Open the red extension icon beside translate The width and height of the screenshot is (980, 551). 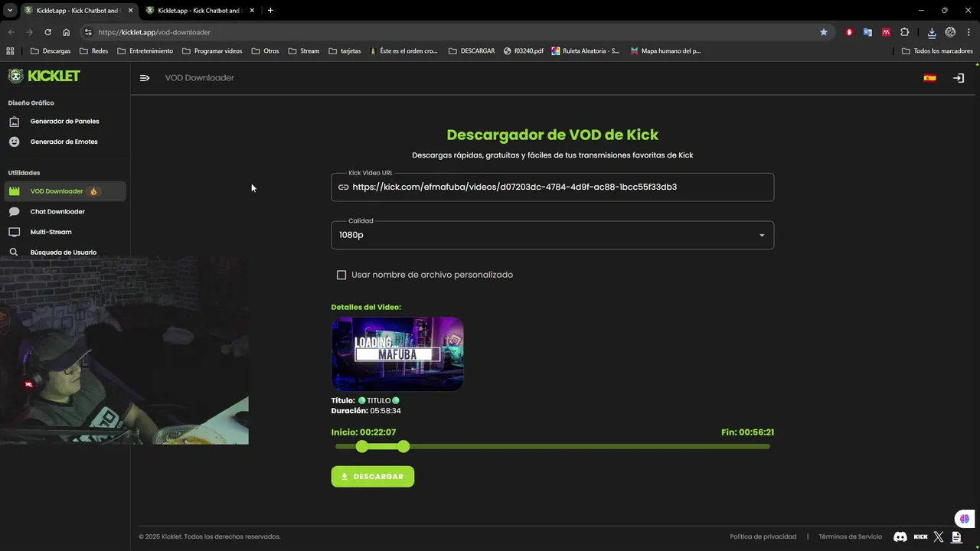tap(886, 32)
